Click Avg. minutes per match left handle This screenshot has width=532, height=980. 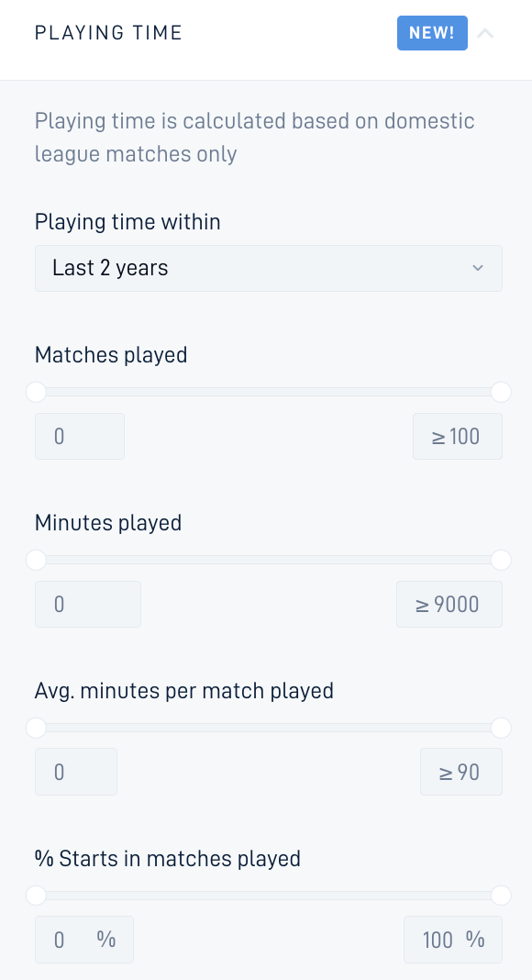(x=36, y=729)
